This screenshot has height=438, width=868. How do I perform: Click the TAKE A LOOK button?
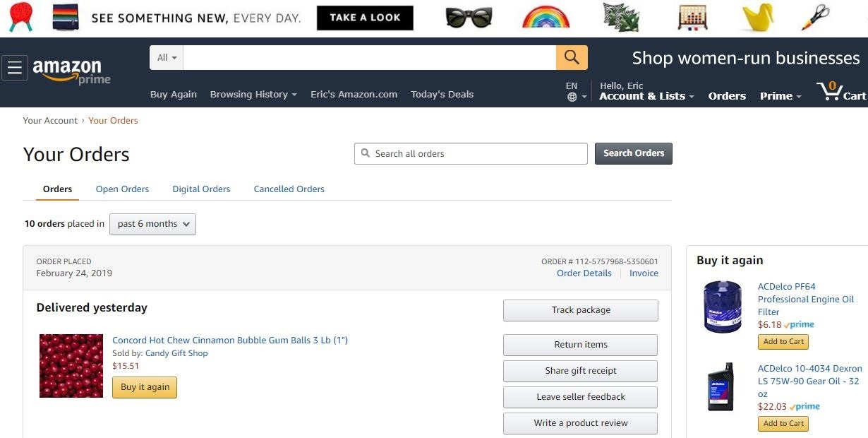click(365, 18)
